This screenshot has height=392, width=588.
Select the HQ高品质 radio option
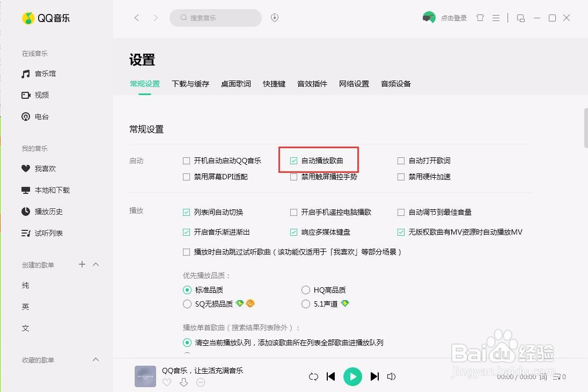click(x=305, y=289)
